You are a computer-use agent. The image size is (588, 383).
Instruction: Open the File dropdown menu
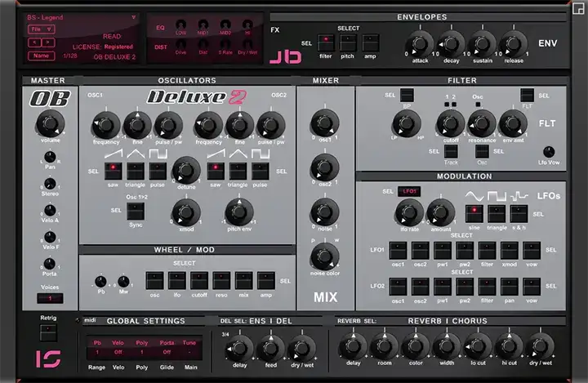tap(41, 29)
